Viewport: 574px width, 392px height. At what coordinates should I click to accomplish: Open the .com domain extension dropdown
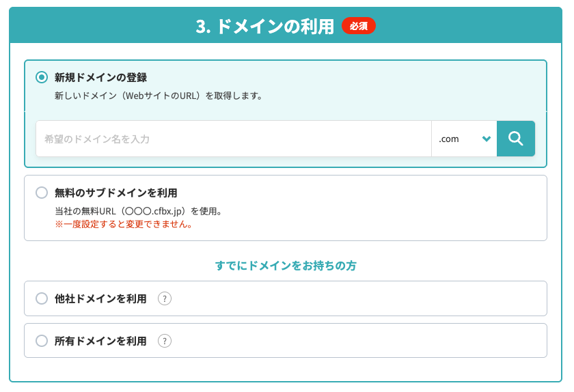pyautogui.click(x=464, y=139)
